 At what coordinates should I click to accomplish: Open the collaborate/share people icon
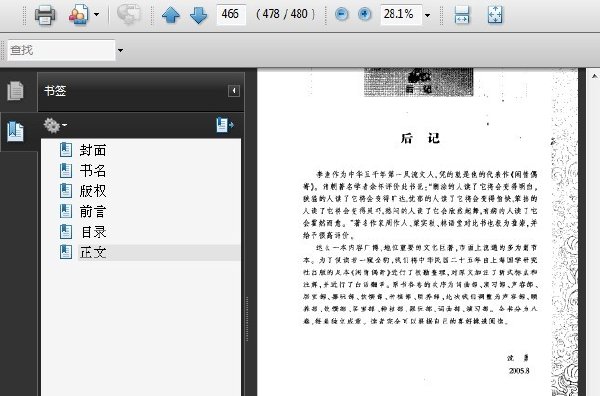tap(78, 15)
